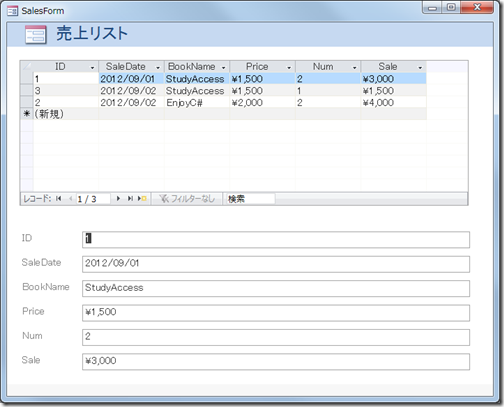Click SaleDate cell of row with EnjoyC#
The width and height of the screenshot is (504, 407).
pyautogui.click(x=131, y=102)
